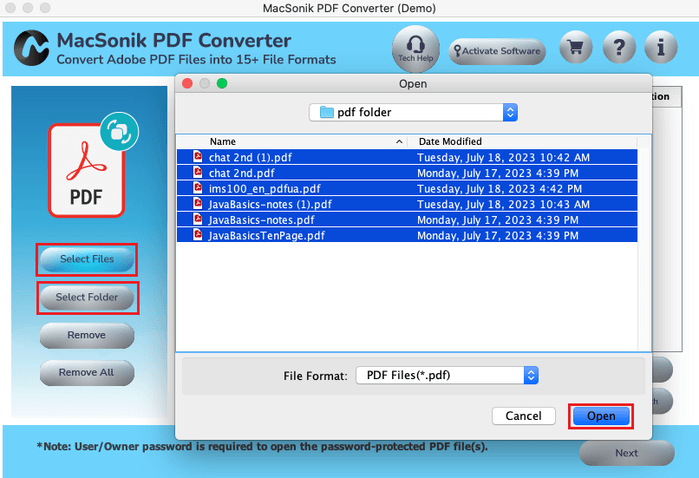Click PDF icon beside chat 2nd.pdf
Screen dimensions: 699x478
[x=197, y=172]
